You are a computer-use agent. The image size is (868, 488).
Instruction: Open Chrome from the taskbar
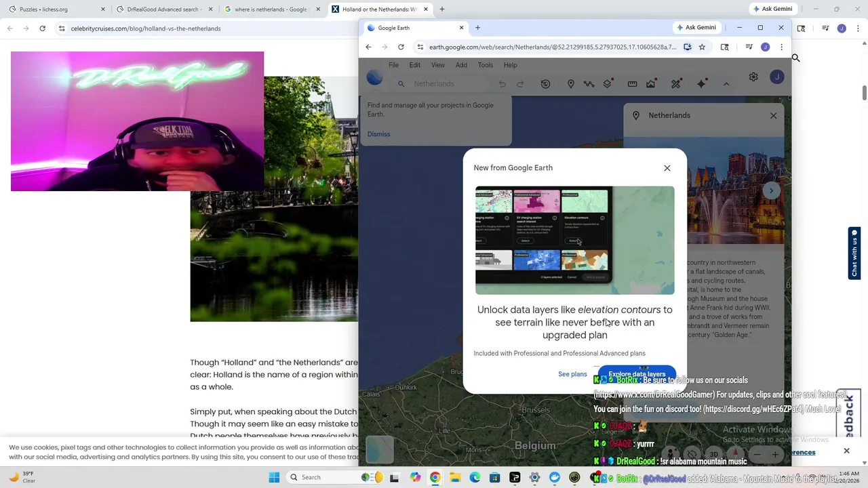click(x=435, y=477)
